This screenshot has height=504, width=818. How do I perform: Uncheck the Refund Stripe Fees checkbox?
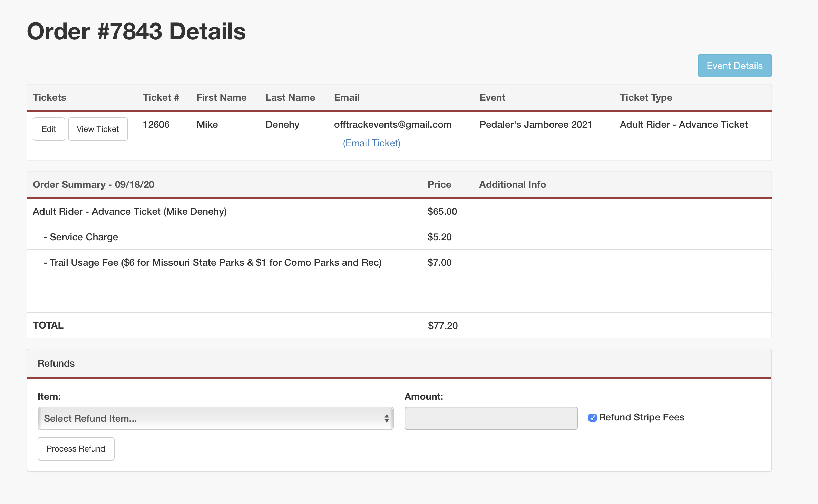592,418
